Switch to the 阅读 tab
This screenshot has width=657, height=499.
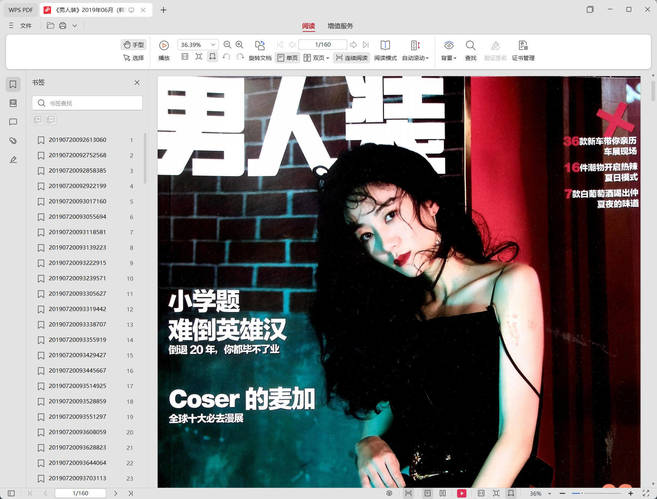click(x=308, y=25)
